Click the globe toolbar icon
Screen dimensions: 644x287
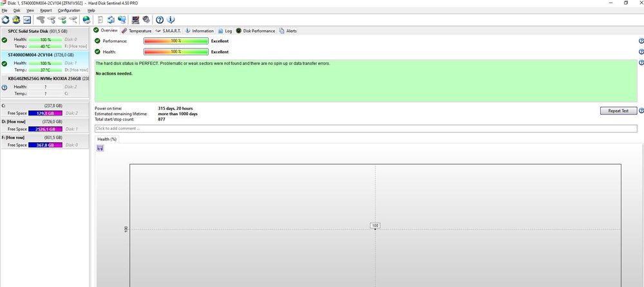click(86, 20)
